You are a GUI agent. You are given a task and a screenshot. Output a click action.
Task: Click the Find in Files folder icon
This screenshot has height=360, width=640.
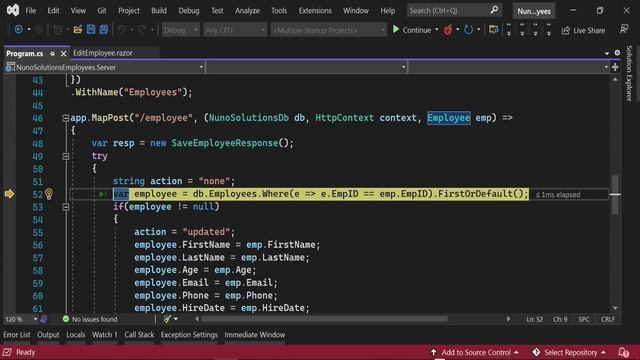point(493,30)
